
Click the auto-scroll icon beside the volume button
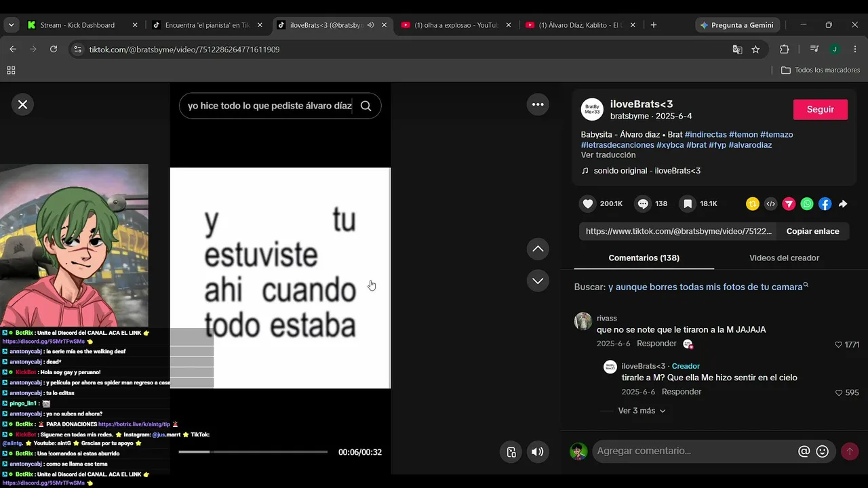512,452
